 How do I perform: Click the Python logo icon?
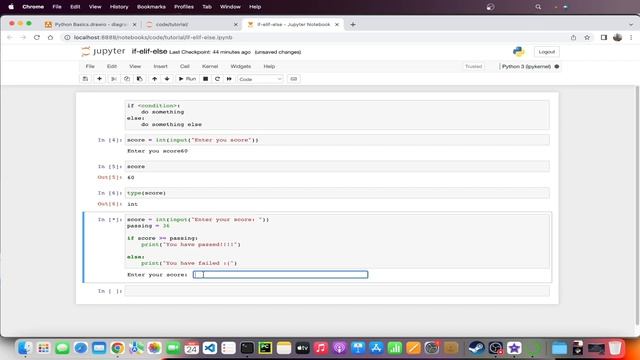518,51
